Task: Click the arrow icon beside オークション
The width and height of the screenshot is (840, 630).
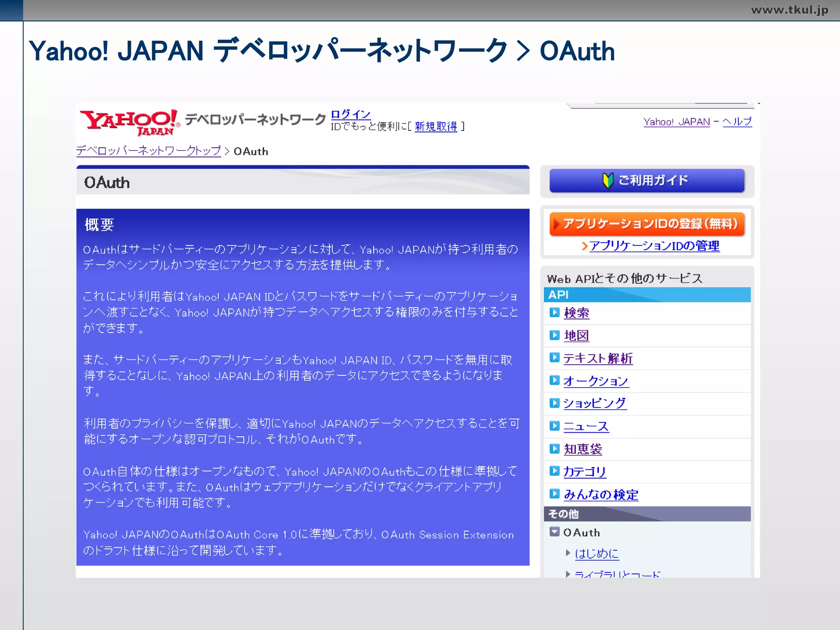Action: tap(555, 380)
